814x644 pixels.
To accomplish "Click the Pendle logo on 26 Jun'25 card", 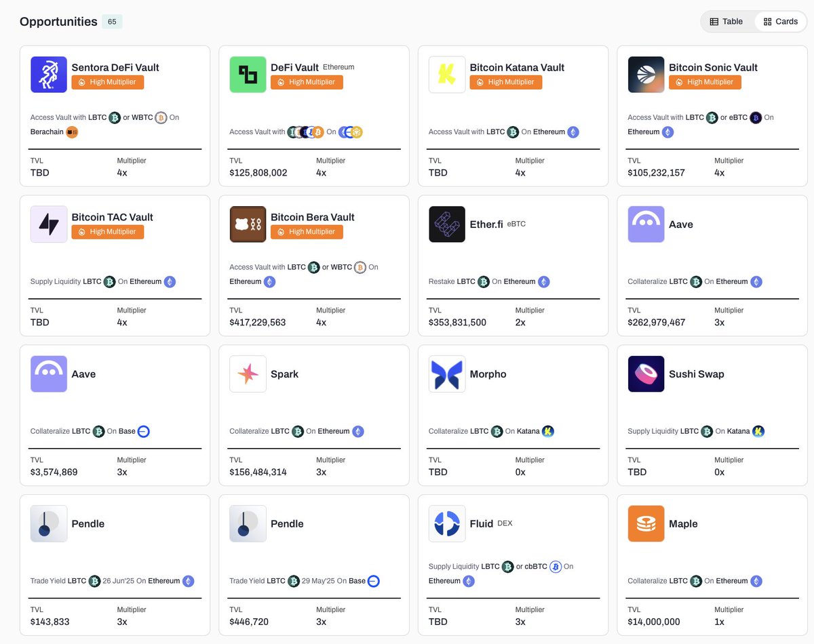I will tap(49, 524).
